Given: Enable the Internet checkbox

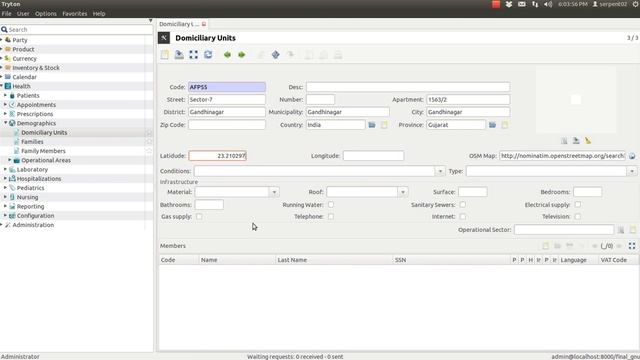Looking at the screenshot, I should coord(462,216).
